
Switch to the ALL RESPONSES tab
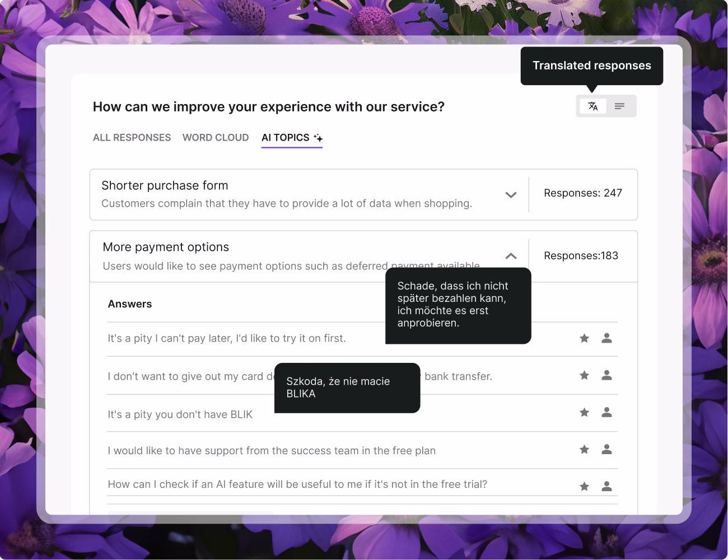click(x=132, y=137)
